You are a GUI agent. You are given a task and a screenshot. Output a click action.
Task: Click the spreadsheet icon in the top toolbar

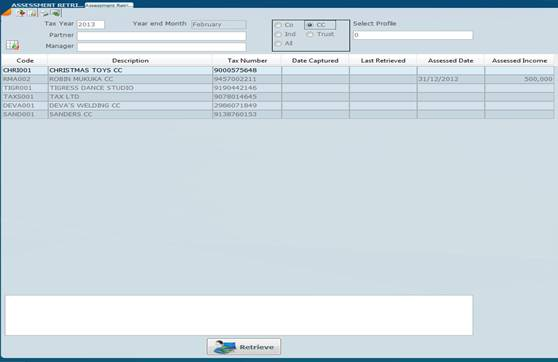33,13
